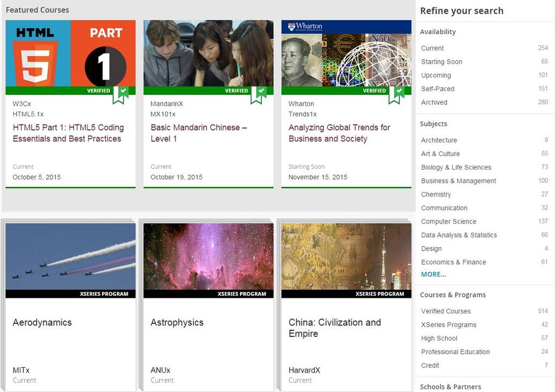Open the Basic Mandarin Chinese course image
555x392 pixels.
pos(209,53)
